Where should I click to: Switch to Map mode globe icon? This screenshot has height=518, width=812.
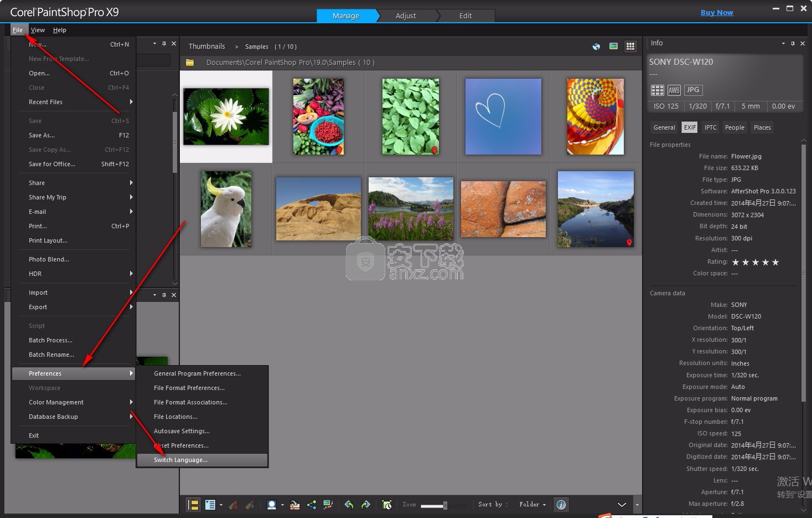click(x=596, y=47)
